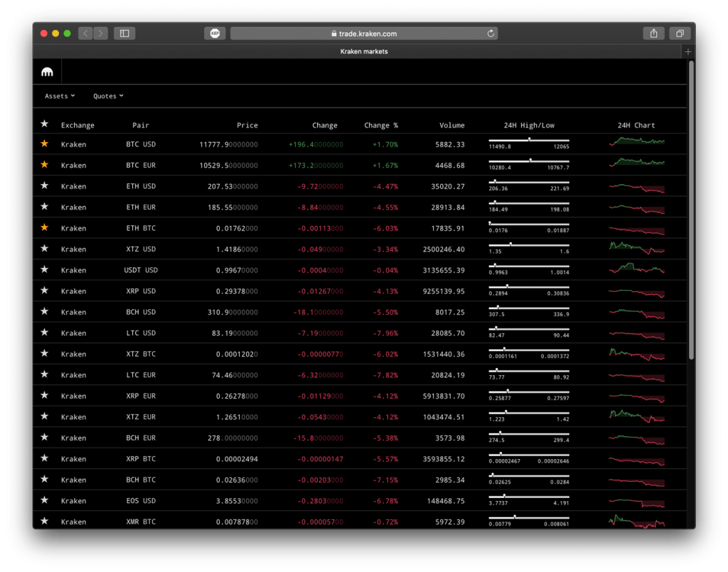Open the ETH USD 24H chart thumbnail
The width and height of the screenshot is (728, 572).
click(x=637, y=188)
